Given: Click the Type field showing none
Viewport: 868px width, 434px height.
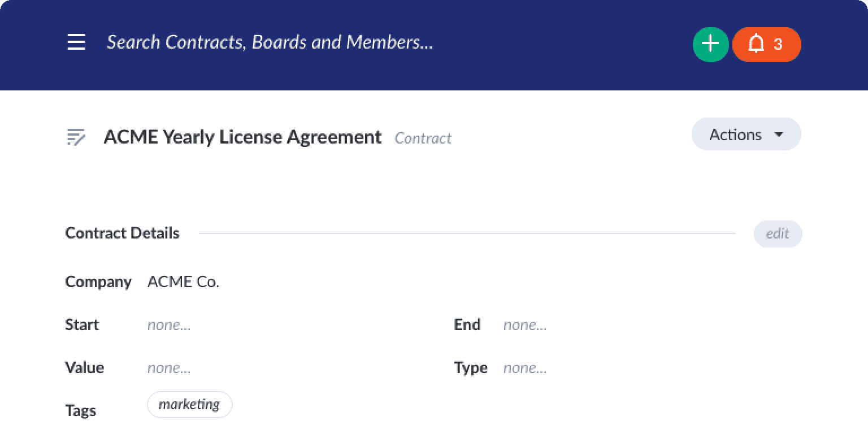Looking at the screenshot, I should click(x=524, y=367).
